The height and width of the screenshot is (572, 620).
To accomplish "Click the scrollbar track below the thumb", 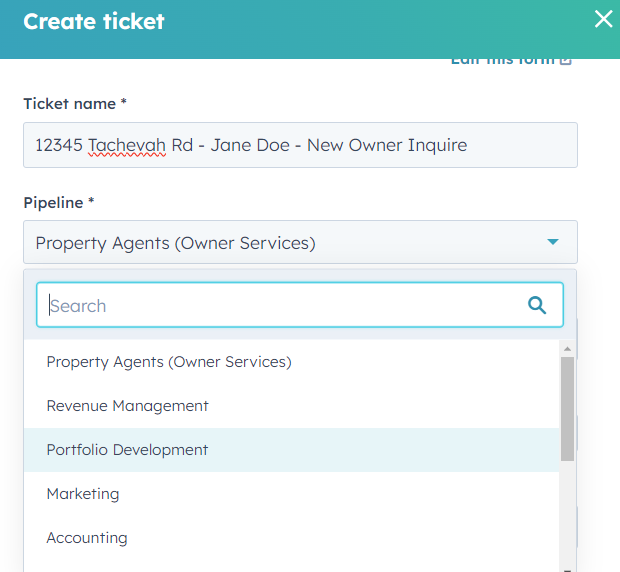I will [567, 514].
